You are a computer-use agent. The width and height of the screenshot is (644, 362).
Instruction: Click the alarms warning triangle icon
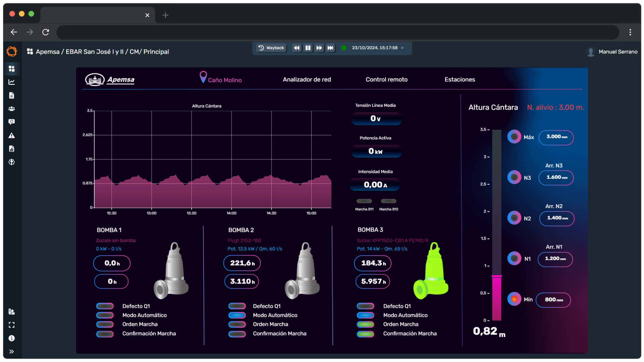[12, 135]
